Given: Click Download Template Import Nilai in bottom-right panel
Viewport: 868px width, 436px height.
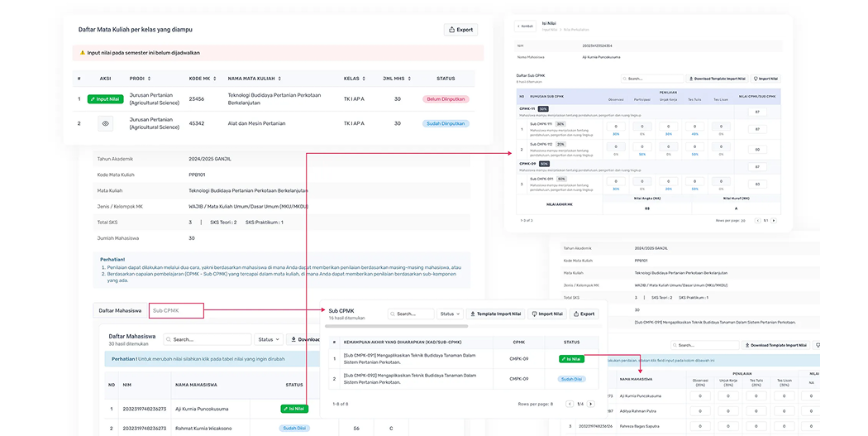Looking at the screenshot, I should click(775, 345).
